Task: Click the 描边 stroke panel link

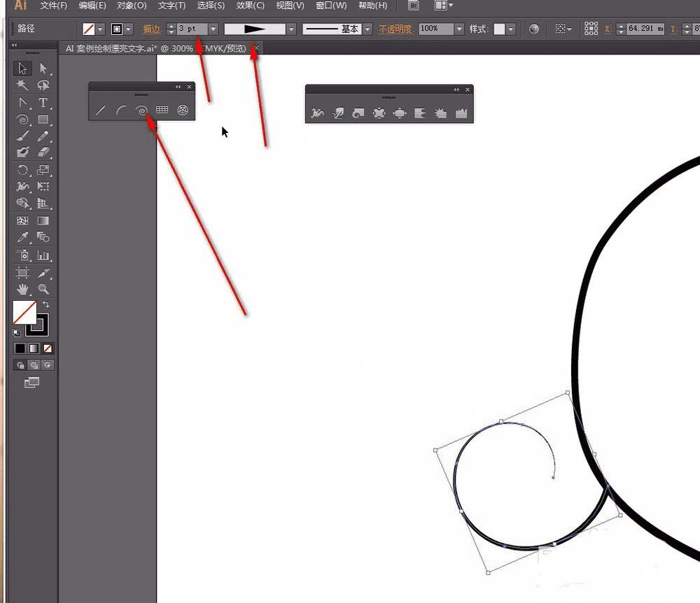Action: click(x=151, y=29)
